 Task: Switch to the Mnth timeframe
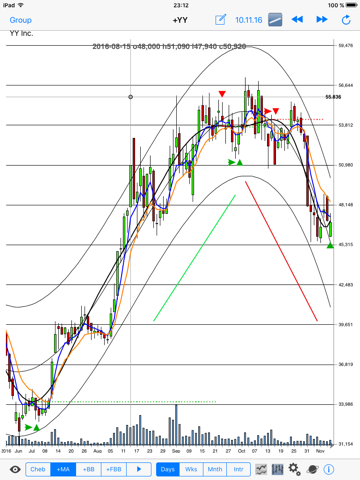(215, 469)
